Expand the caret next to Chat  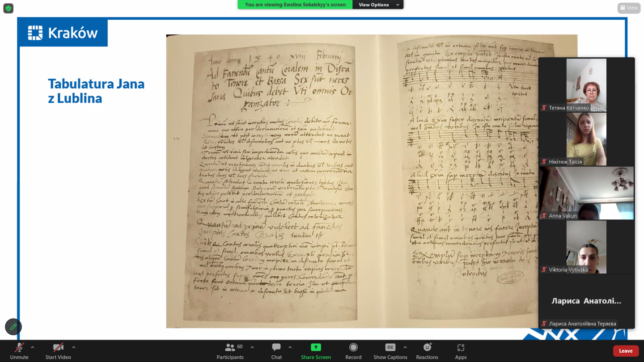290,347
